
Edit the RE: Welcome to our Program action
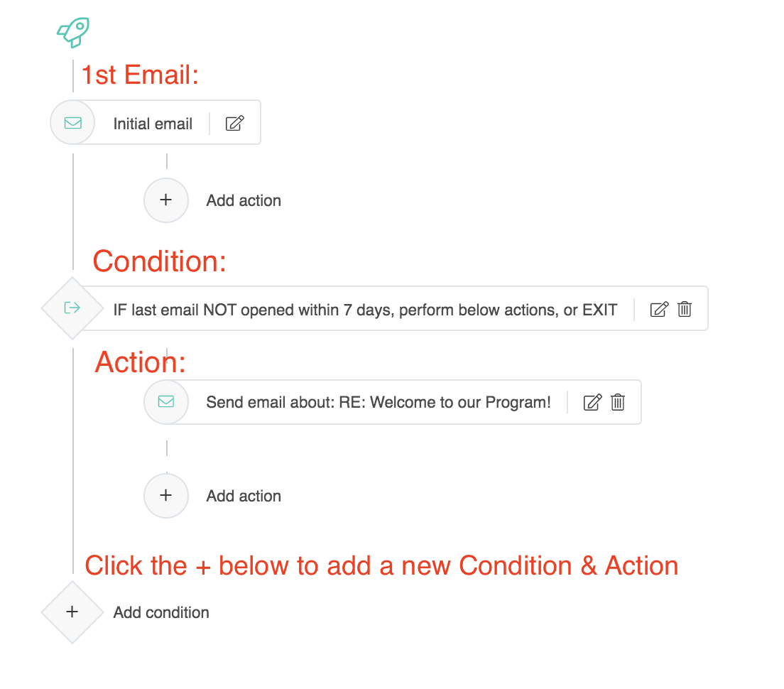(x=592, y=403)
